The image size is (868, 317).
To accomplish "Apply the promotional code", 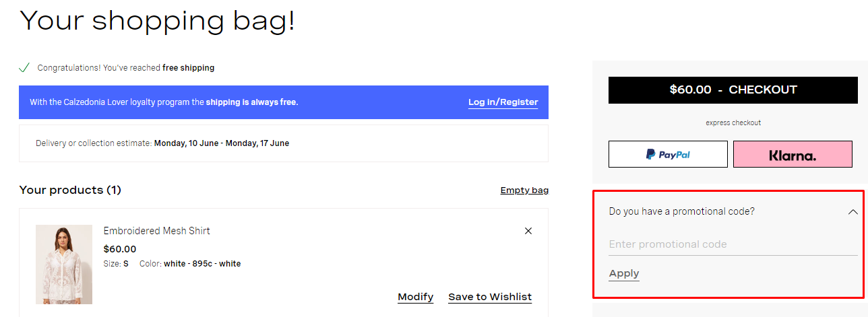I will pyautogui.click(x=624, y=273).
